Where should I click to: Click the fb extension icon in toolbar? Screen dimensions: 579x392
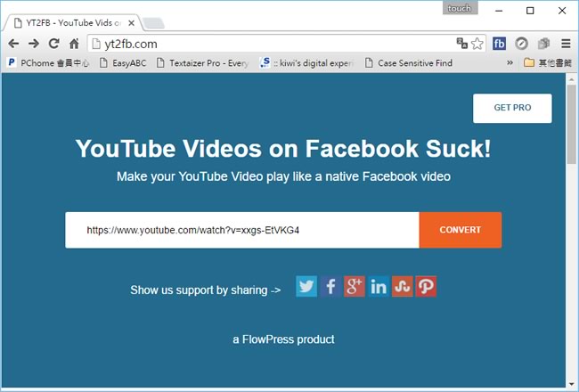point(500,43)
